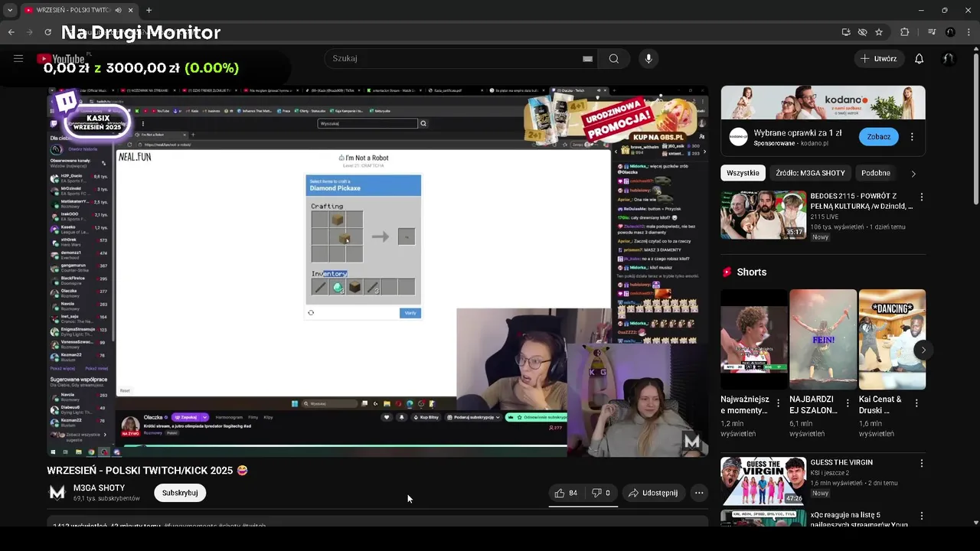This screenshot has height=551, width=980.
Task: Click the kodano advertiser round logo
Action: 738,137
